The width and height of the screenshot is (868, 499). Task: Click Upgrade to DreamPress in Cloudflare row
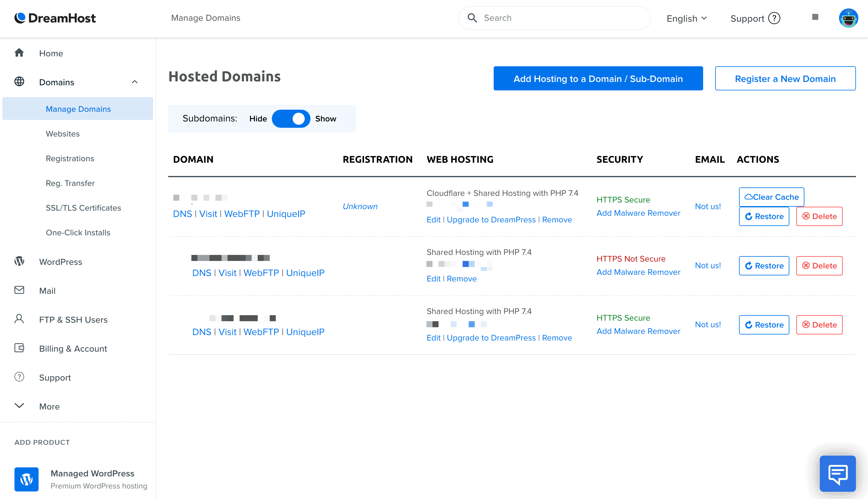491,220
